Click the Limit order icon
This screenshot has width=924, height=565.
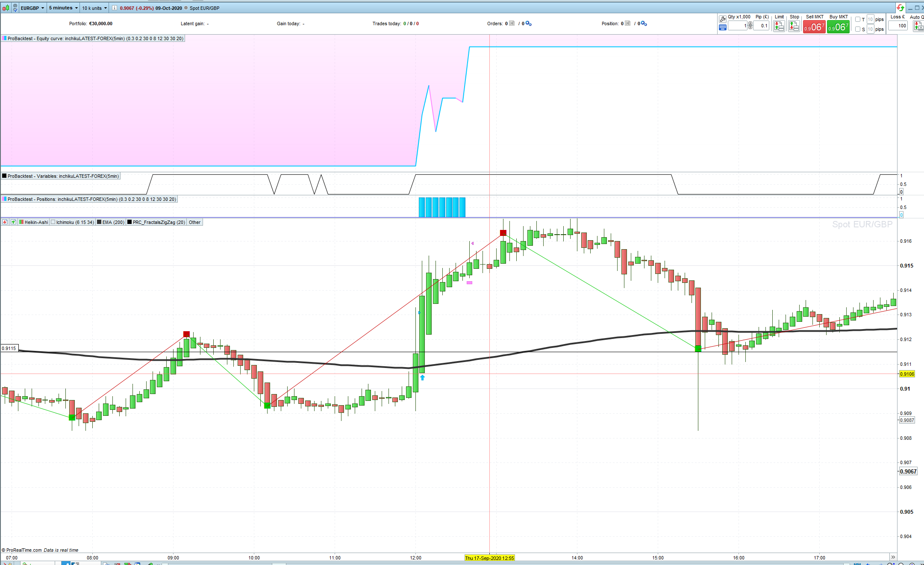[x=779, y=26]
